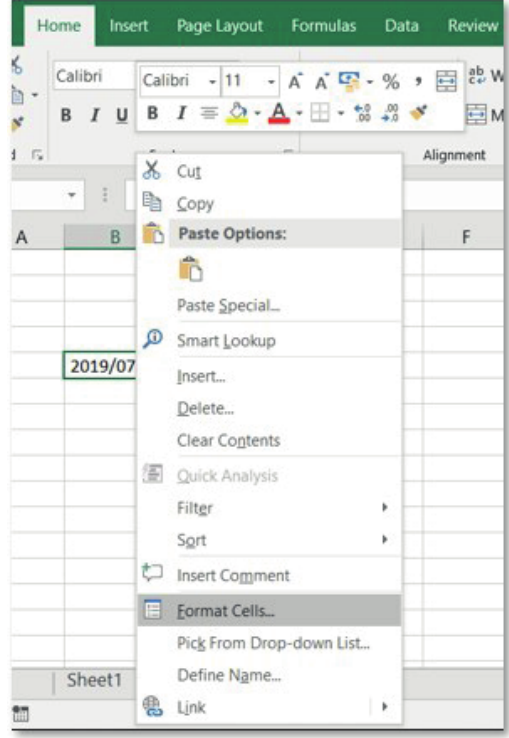The image size is (509, 738).
Task: Open the Page Layout tab
Action: tap(220, 26)
